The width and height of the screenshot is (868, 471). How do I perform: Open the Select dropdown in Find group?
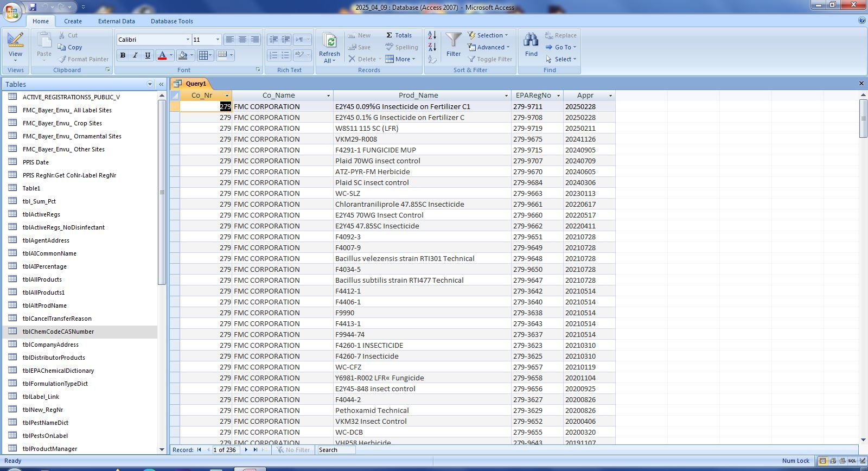coord(561,59)
